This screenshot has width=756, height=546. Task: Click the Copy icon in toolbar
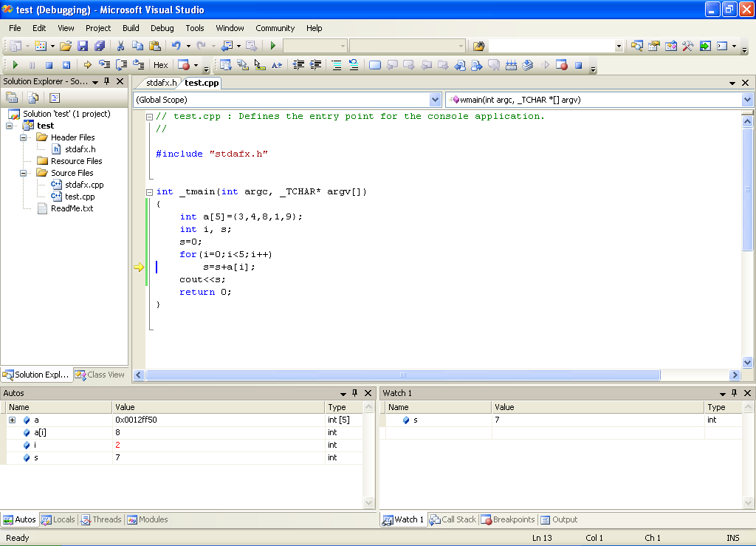[137, 46]
